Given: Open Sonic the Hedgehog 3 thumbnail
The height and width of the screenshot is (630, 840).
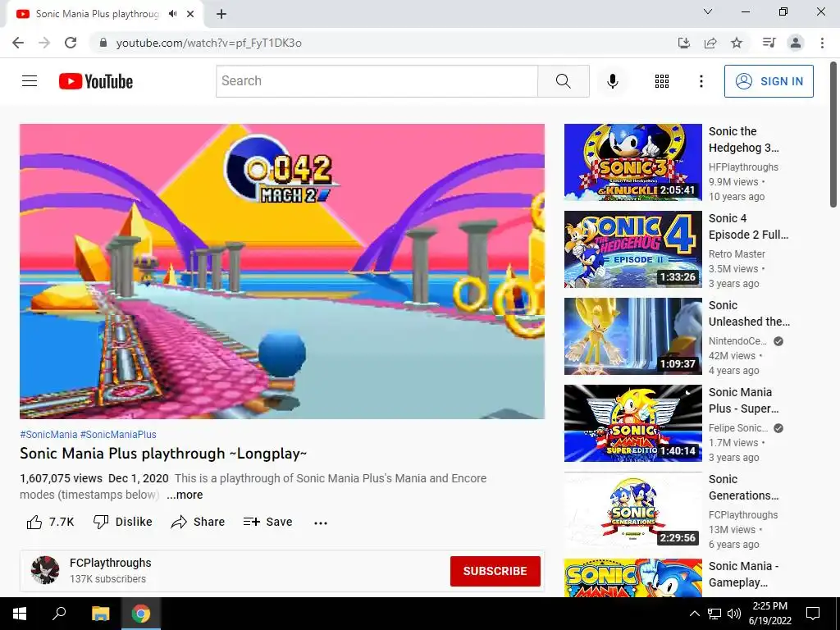Looking at the screenshot, I should (632, 162).
